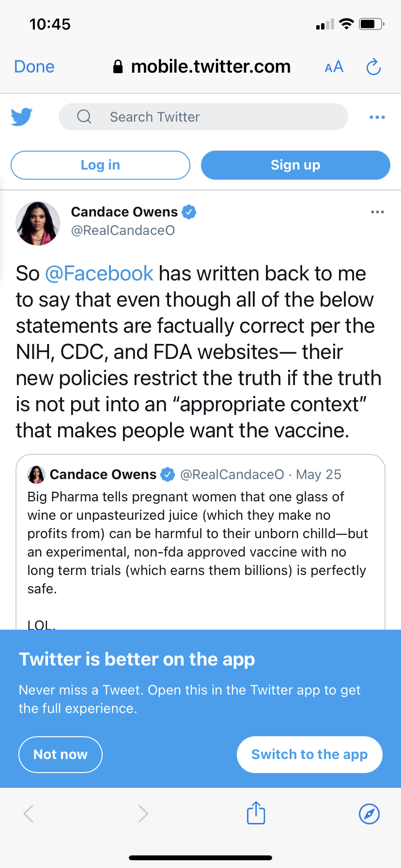Viewport: 401px width, 868px height.
Task: Open the quoted tweet from May 25
Action: click(x=200, y=542)
